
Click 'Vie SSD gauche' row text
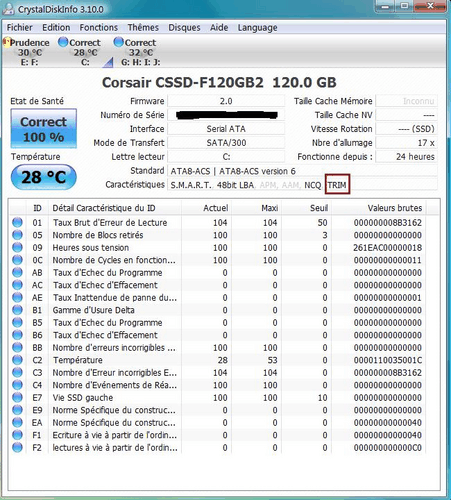pyautogui.click(x=83, y=398)
